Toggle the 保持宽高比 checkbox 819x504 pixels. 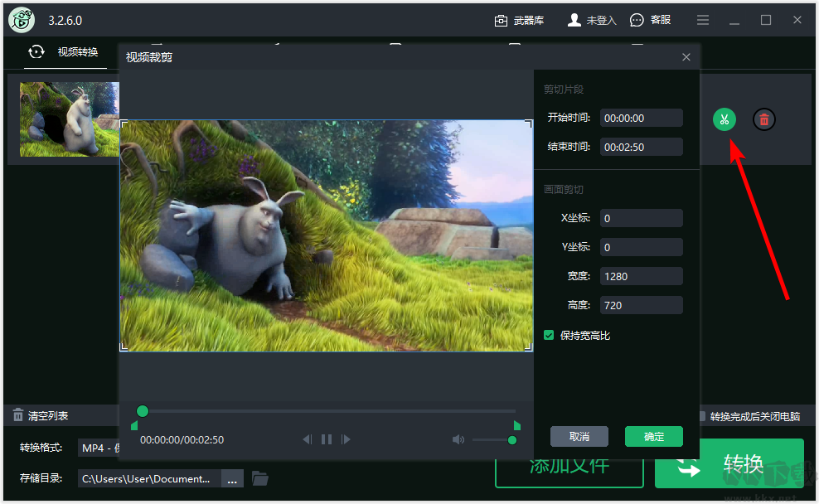click(549, 335)
